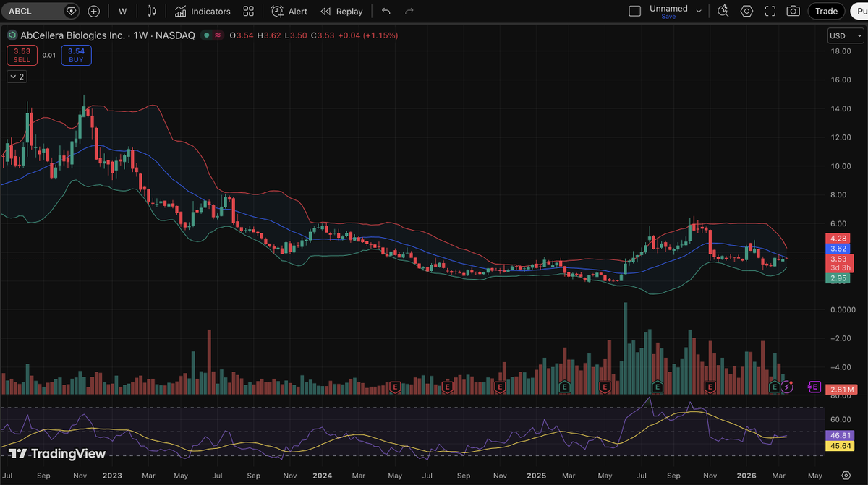Click the 2024 label on the time axis
The image size is (868, 485).
tap(321, 476)
